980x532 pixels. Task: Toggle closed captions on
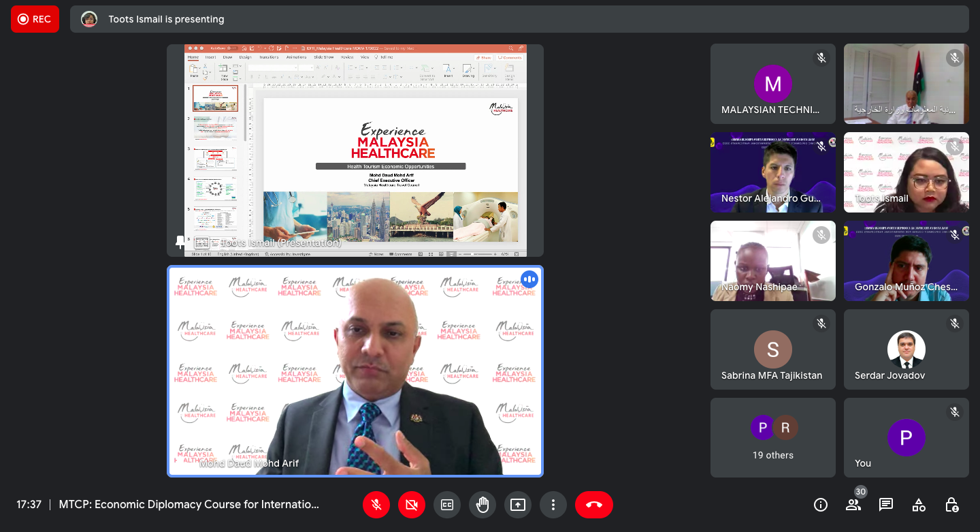tap(447, 505)
